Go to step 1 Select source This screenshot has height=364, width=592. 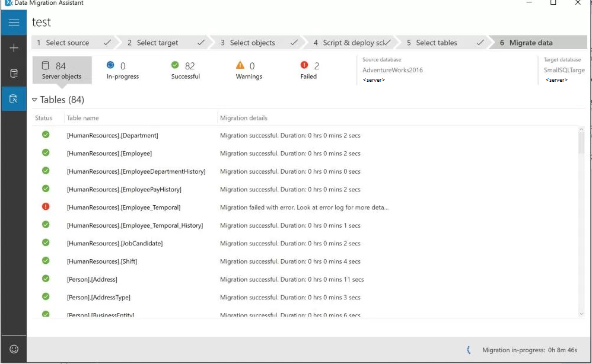74,43
